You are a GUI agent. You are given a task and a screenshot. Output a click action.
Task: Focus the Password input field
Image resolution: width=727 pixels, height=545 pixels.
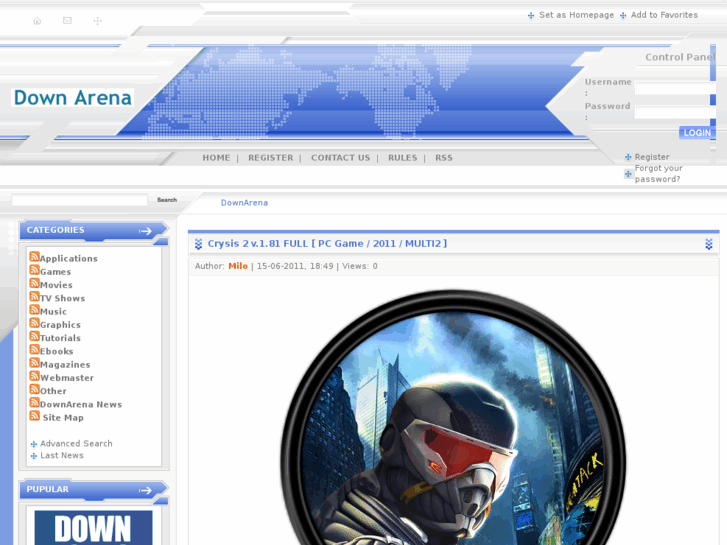[x=674, y=113]
